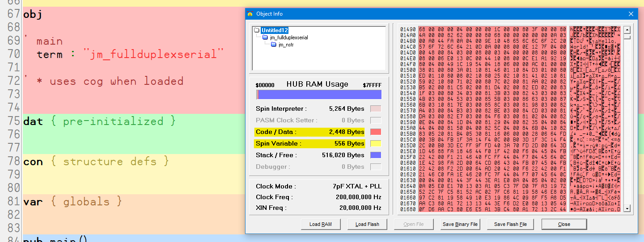Click the hex row at address 01500
This screenshot has width=644, height=242.
coord(492,70)
